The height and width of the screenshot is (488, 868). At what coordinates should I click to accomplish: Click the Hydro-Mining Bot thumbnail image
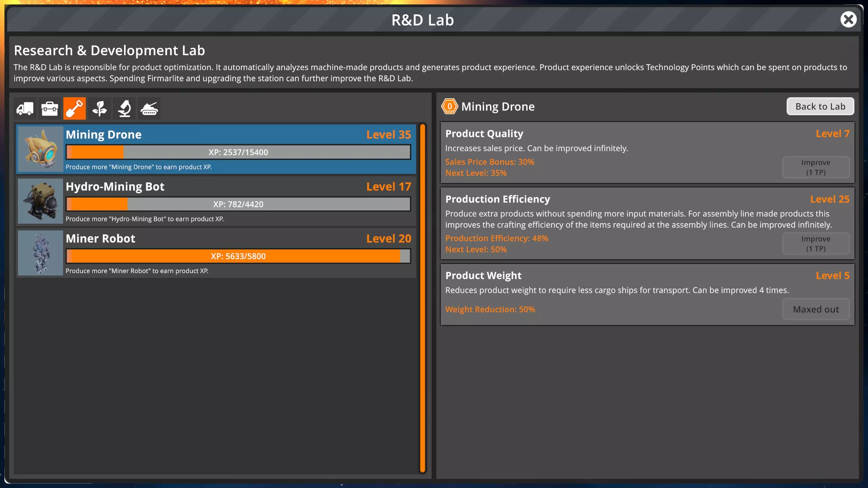click(40, 201)
